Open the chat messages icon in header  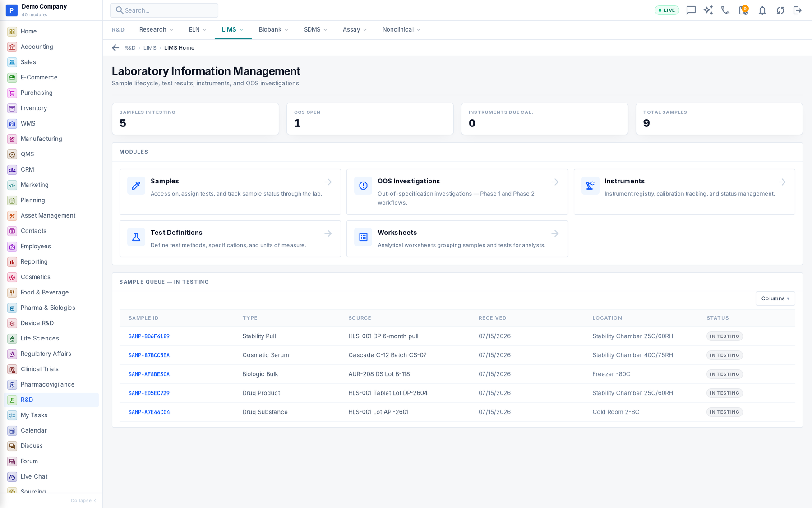tap(691, 10)
